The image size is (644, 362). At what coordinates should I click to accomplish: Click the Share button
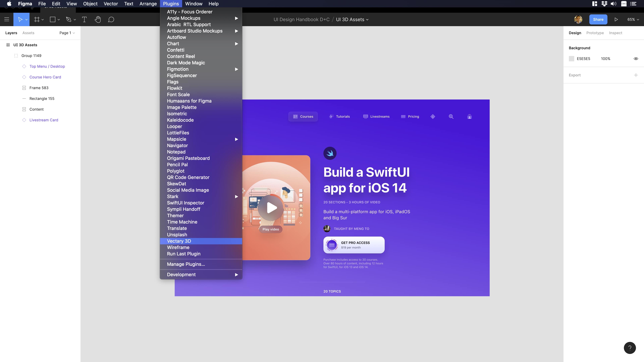pos(598,19)
